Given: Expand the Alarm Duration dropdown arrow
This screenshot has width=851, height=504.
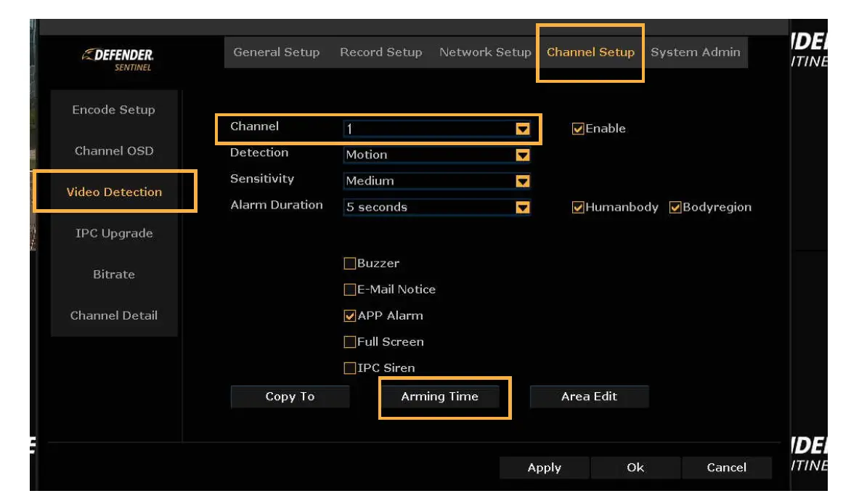Looking at the screenshot, I should (x=522, y=208).
